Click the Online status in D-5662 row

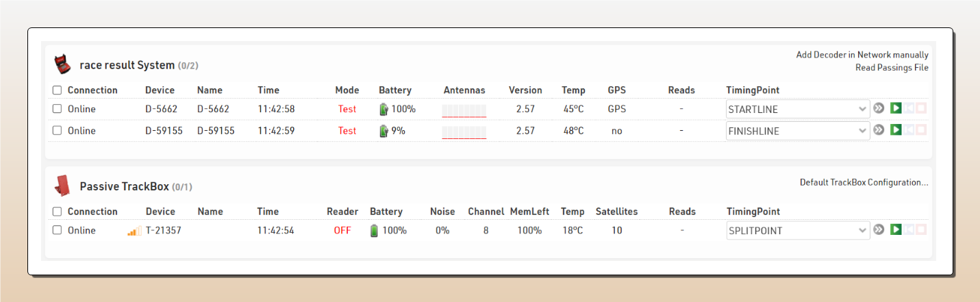[81, 109]
